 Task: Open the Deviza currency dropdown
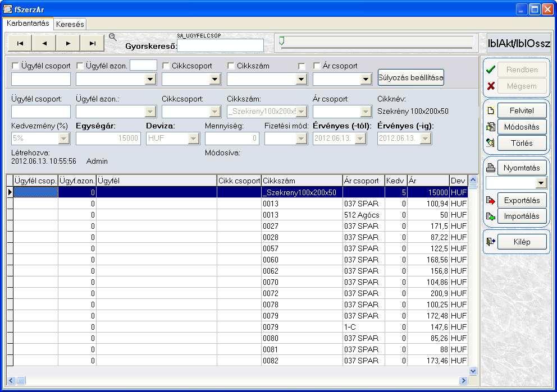point(193,139)
